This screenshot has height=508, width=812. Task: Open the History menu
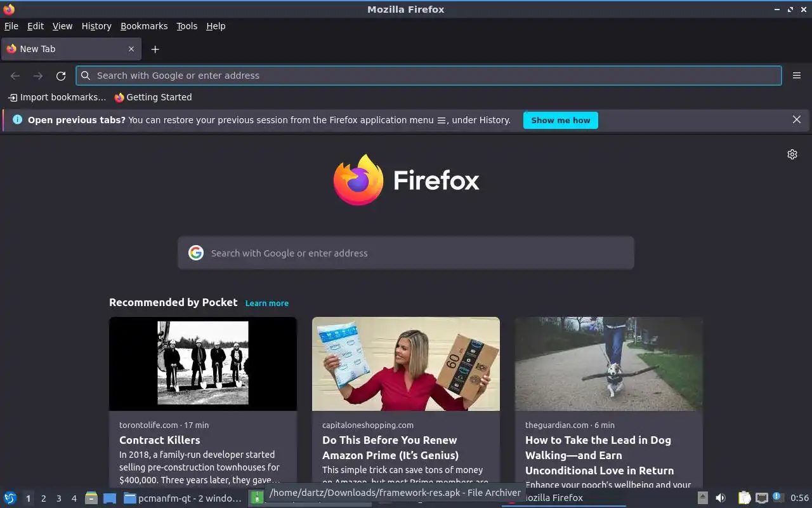tap(96, 26)
